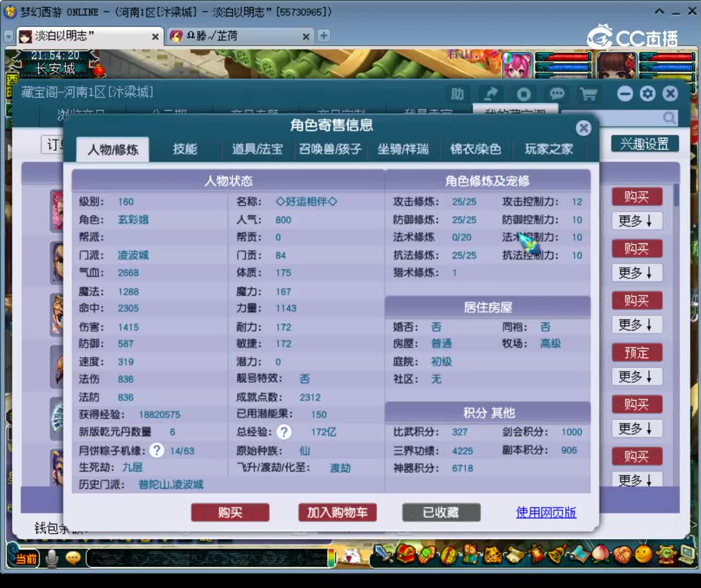The width and height of the screenshot is (701, 588).
Task: Click the pink-haired character's blue mana bar
Action: [563, 68]
